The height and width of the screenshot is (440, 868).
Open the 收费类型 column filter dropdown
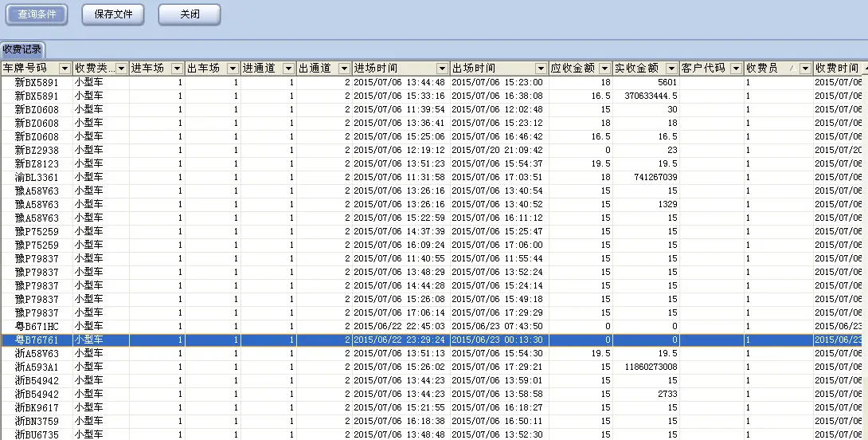[121, 69]
